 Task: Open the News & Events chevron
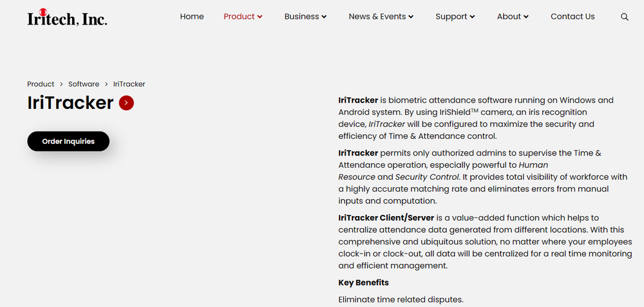click(411, 17)
